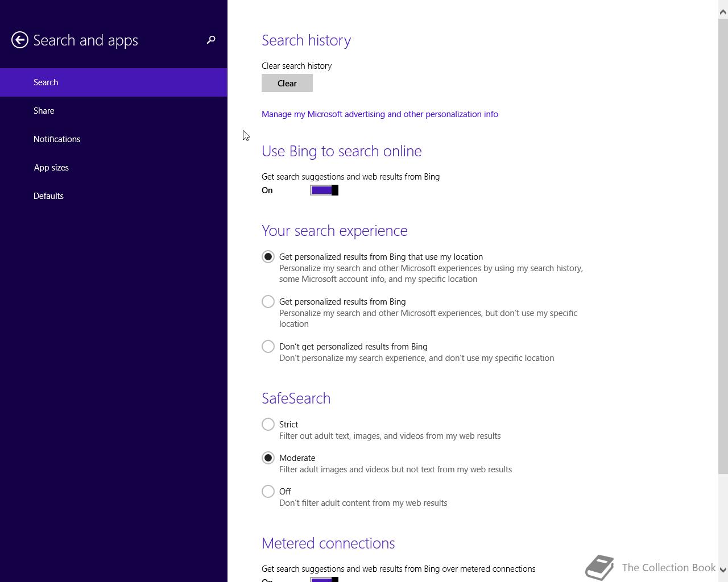Select personalized results using my location
728x582 pixels.
tap(268, 257)
